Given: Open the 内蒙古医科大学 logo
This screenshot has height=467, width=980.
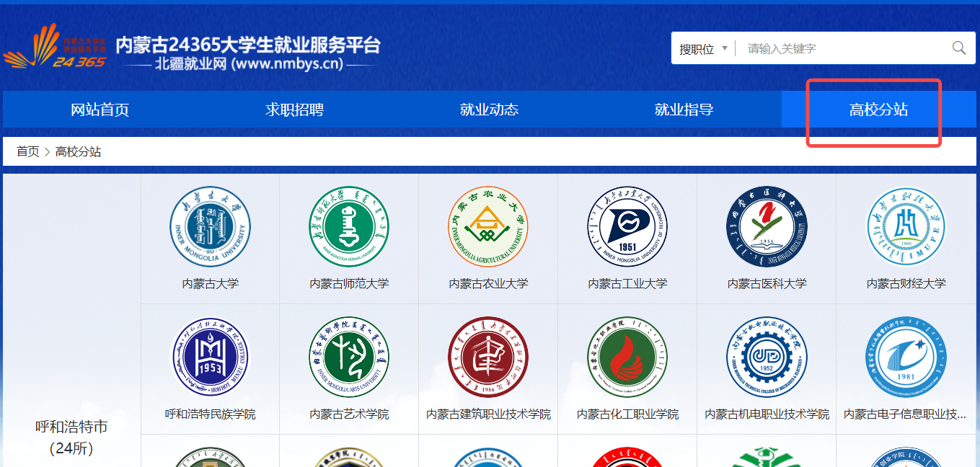Looking at the screenshot, I should [x=766, y=226].
